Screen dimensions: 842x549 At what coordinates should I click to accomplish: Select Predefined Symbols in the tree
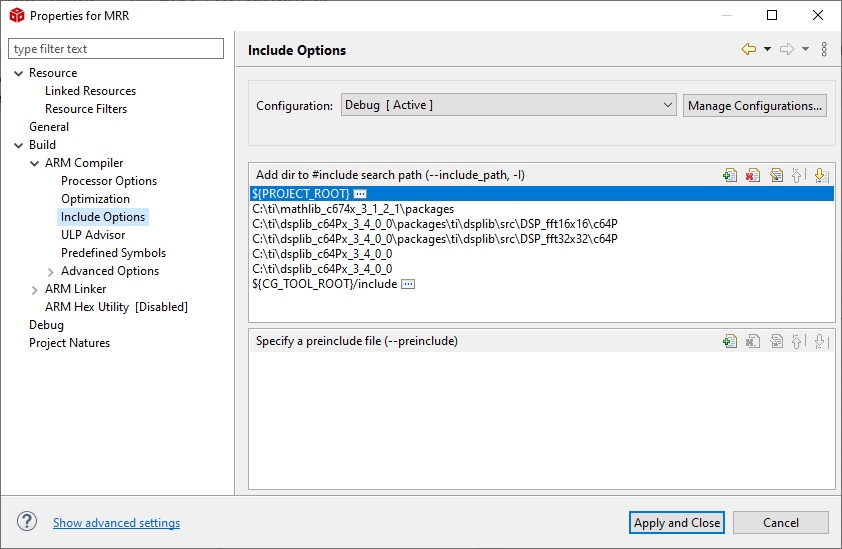click(113, 253)
